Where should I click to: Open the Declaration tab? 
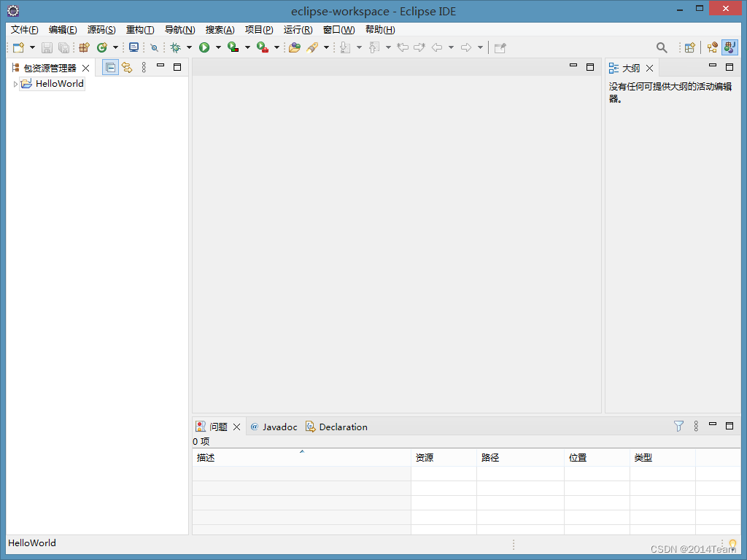[343, 427]
